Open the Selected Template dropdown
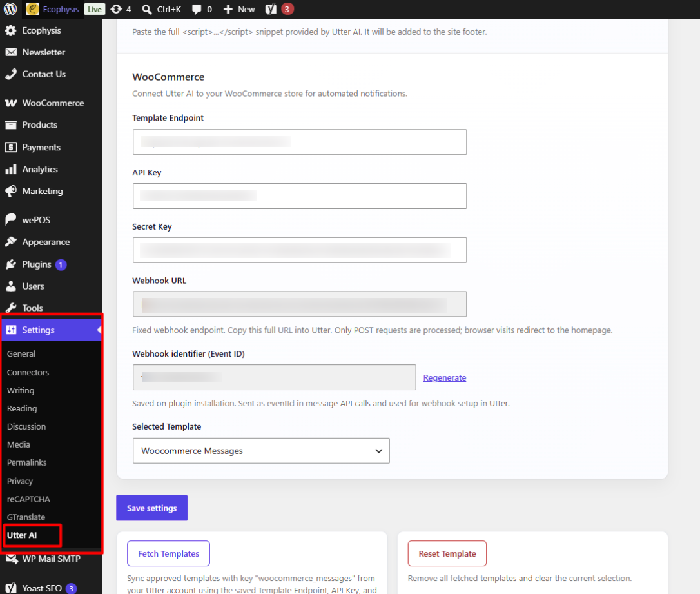The height and width of the screenshot is (594, 700). tap(260, 451)
